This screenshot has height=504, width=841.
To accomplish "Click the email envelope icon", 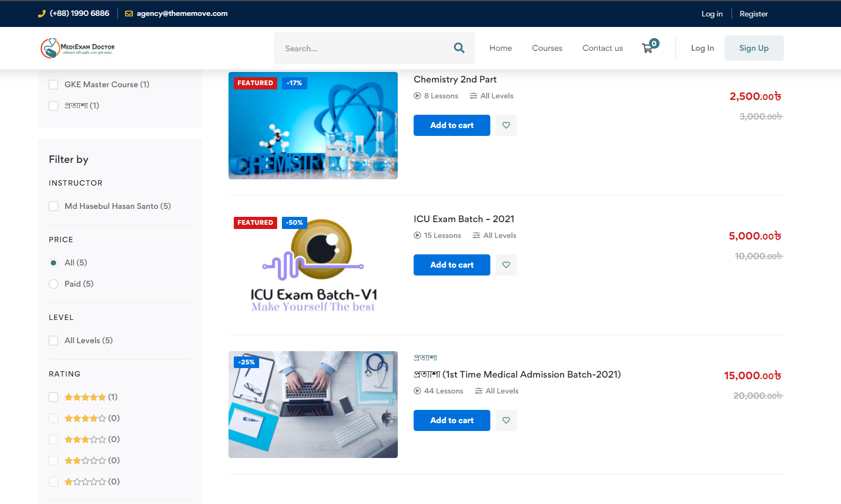I will coord(129,14).
